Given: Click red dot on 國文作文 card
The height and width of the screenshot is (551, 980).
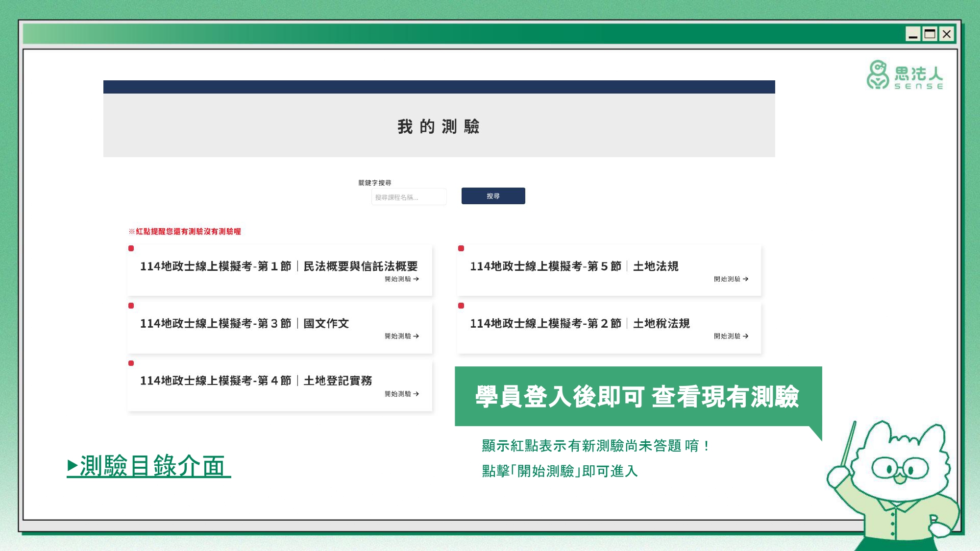Looking at the screenshot, I should pos(131,306).
